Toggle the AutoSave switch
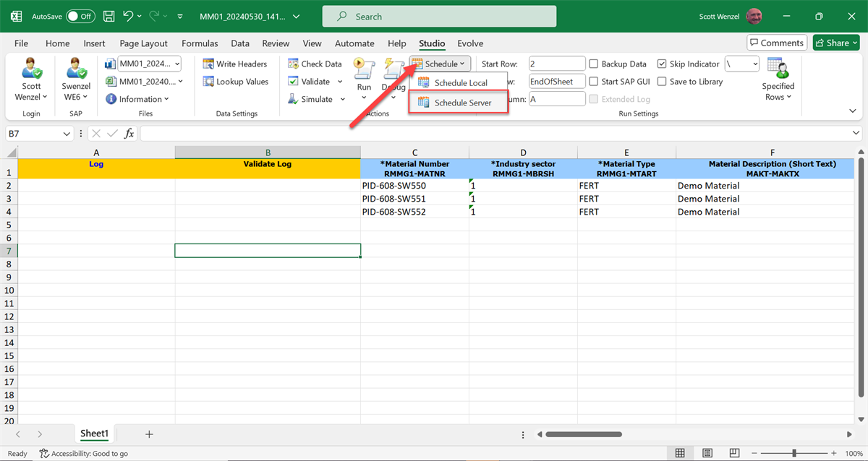The width and height of the screenshot is (868, 461). click(80, 16)
